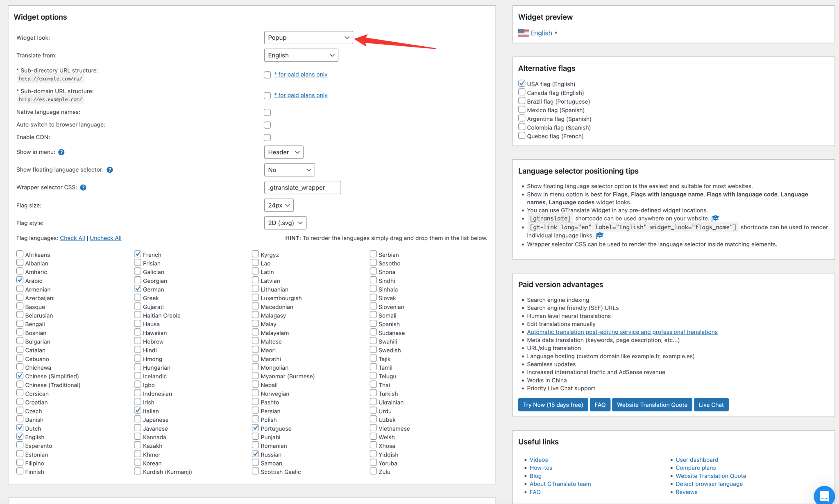839x504 pixels.
Task: Click help icon next to Show in menu
Action: (61, 152)
